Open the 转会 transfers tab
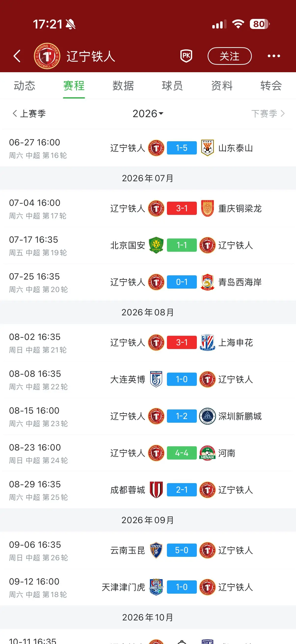This screenshot has width=296, height=644. pos(271,86)
